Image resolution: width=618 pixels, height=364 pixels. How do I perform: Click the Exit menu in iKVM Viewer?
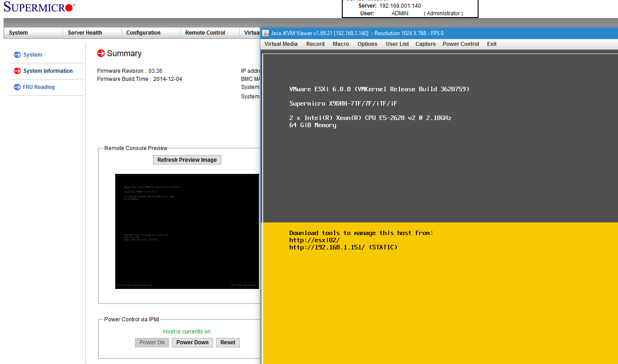492,44
